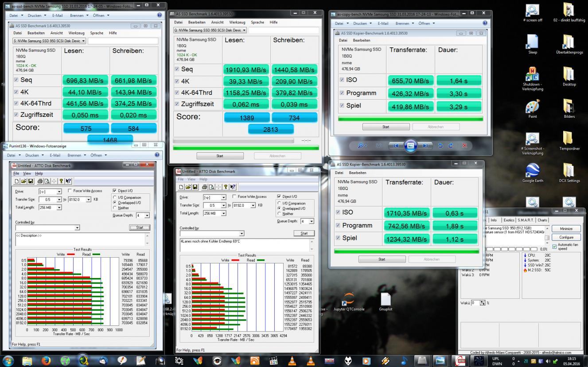Viewport: 588px width, 367px height.
Task: Click Minimize button in SpeedFan panel
Action: coord(566,229)
